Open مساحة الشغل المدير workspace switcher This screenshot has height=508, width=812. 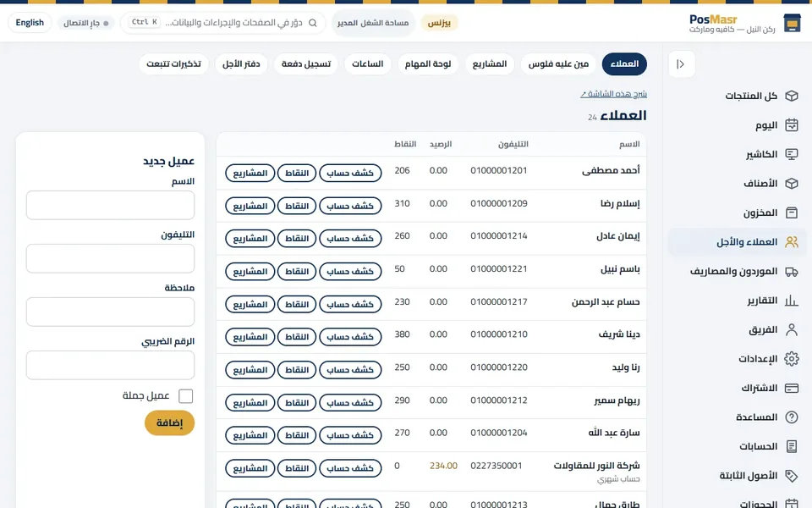(373, 23)
